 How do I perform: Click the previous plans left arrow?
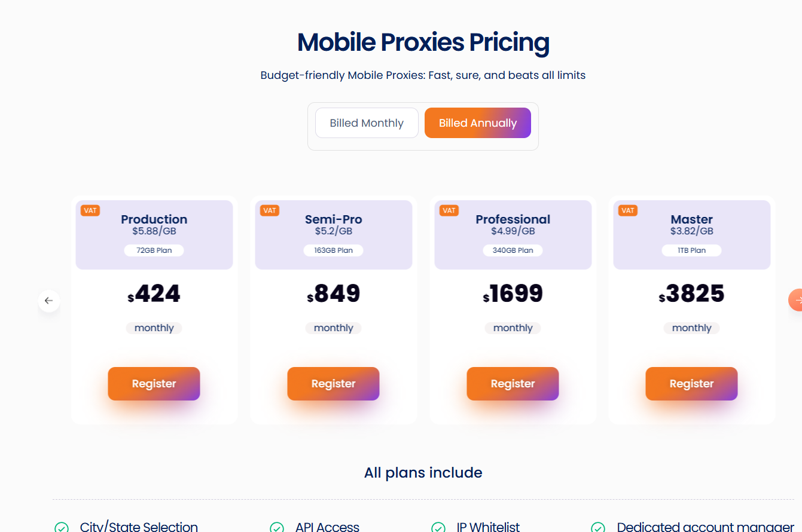point(48,301)
